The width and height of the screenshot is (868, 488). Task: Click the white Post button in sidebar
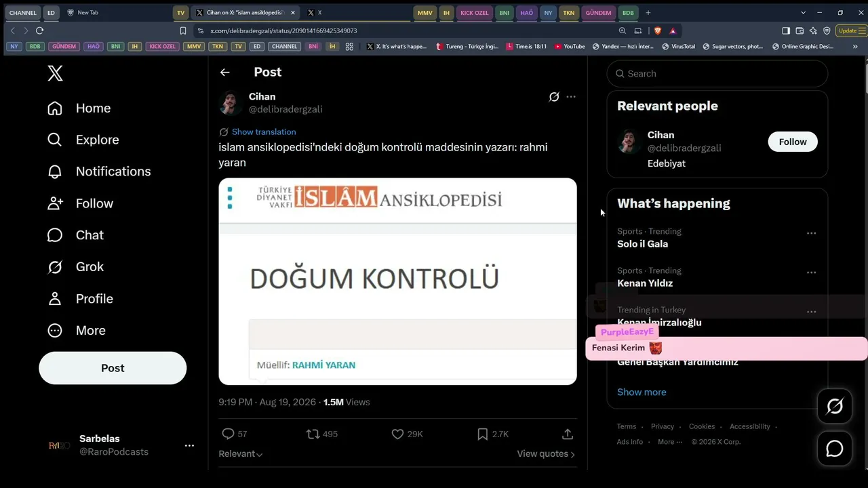(x=113, y=368)
